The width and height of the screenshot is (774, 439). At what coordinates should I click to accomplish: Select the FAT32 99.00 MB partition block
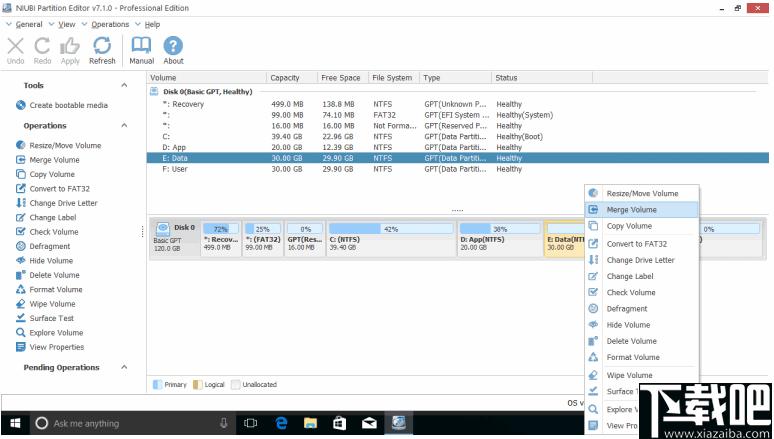tap(263, 238)
